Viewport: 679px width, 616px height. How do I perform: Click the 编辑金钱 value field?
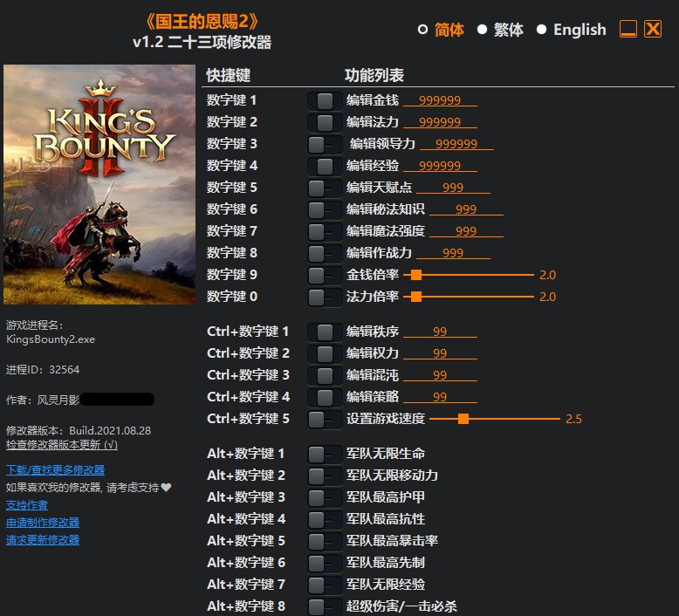pos(440,100)
